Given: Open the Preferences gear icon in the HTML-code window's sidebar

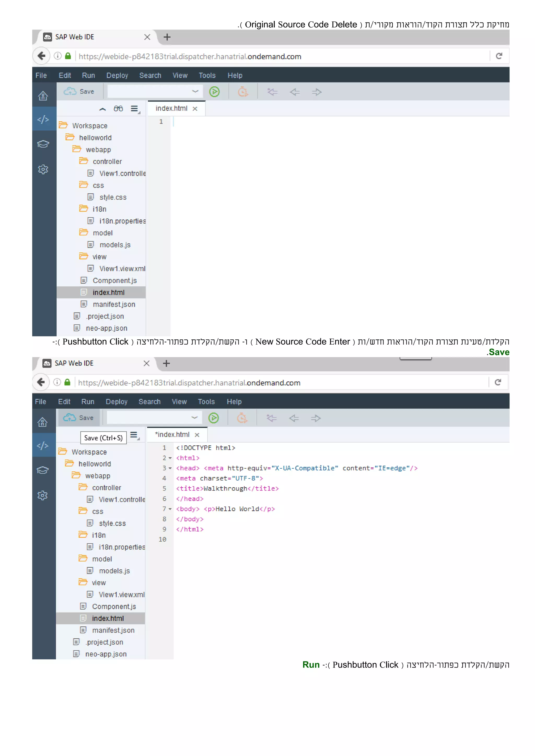Looking at the screenshot, I should click(x=43, y=495).
